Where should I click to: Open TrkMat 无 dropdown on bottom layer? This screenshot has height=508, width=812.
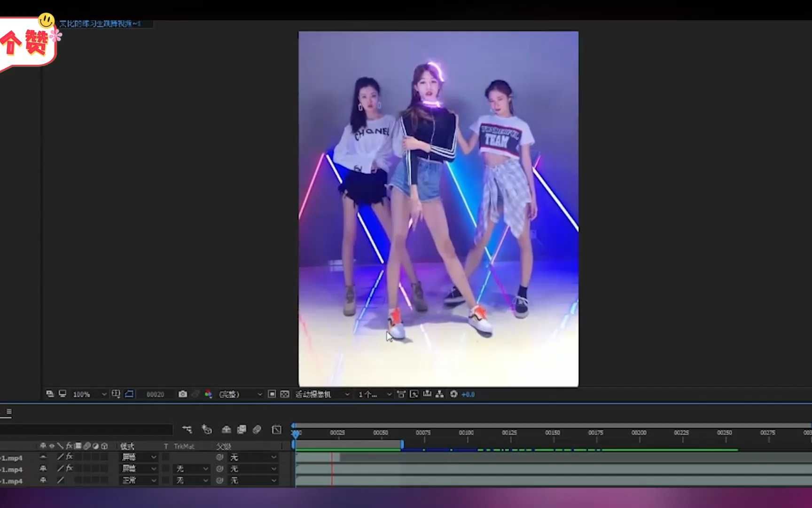click(x=192, y=480)
